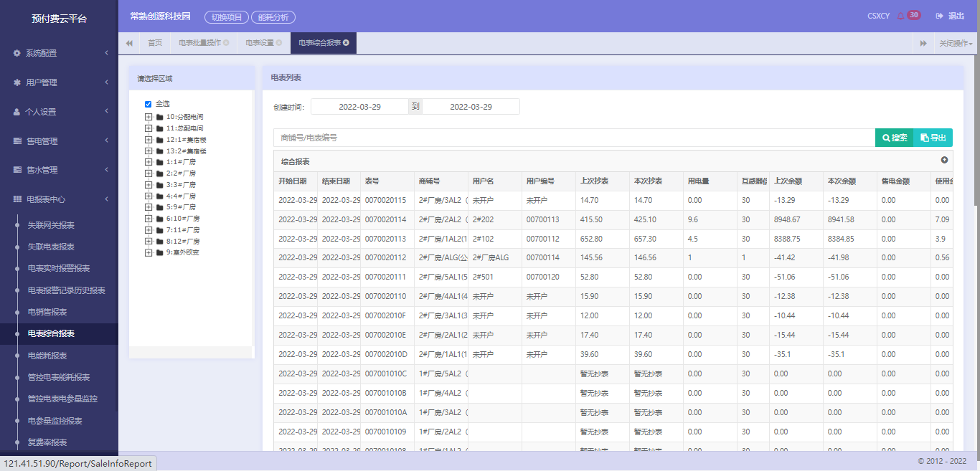Screen dimensions: 980x471
Task: Click the 退出 logout link
Action: tap(956, 16)
